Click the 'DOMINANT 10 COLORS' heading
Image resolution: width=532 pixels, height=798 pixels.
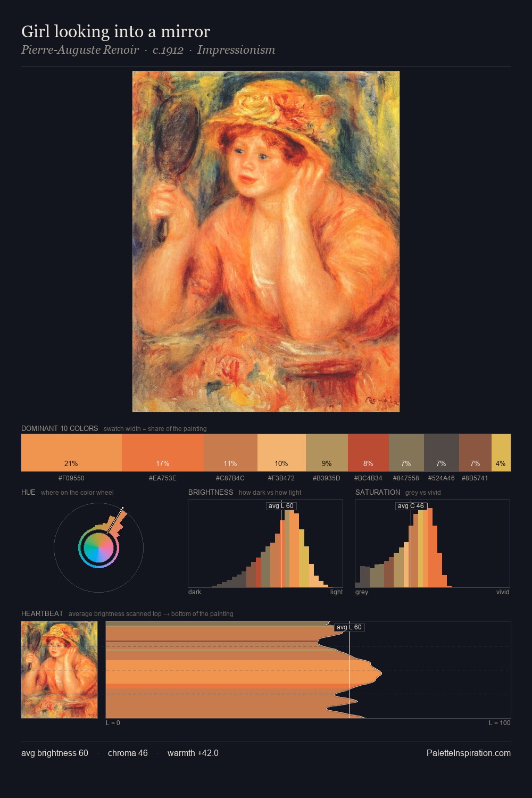click(x=60, y=428)
